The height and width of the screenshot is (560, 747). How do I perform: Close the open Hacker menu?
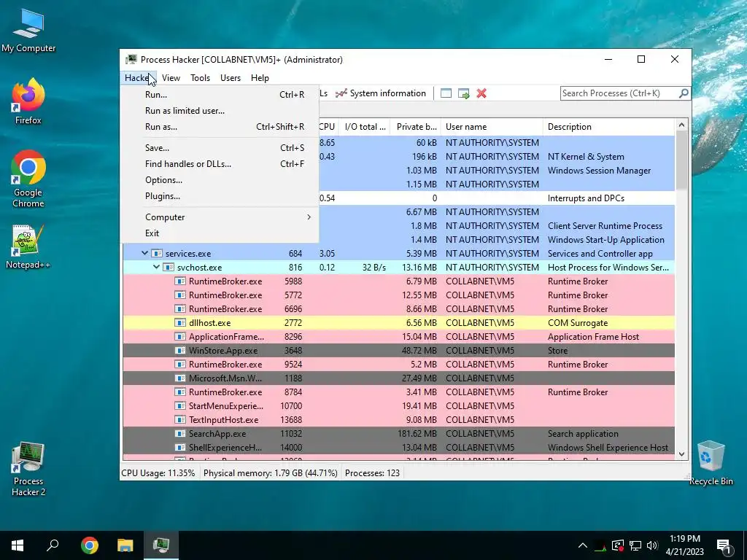[x=138, y=77]
